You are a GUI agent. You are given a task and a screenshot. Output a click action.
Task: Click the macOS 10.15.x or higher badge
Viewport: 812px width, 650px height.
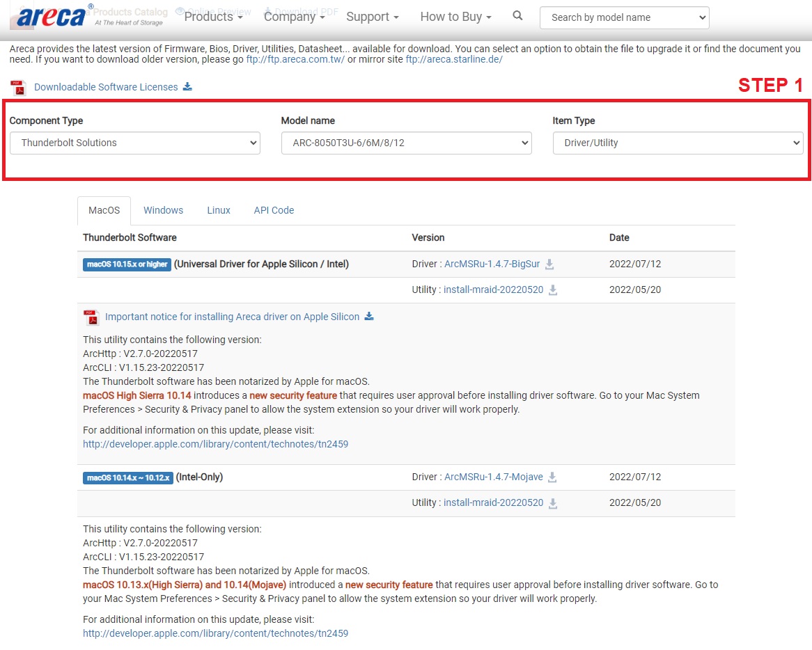point(127,264)
